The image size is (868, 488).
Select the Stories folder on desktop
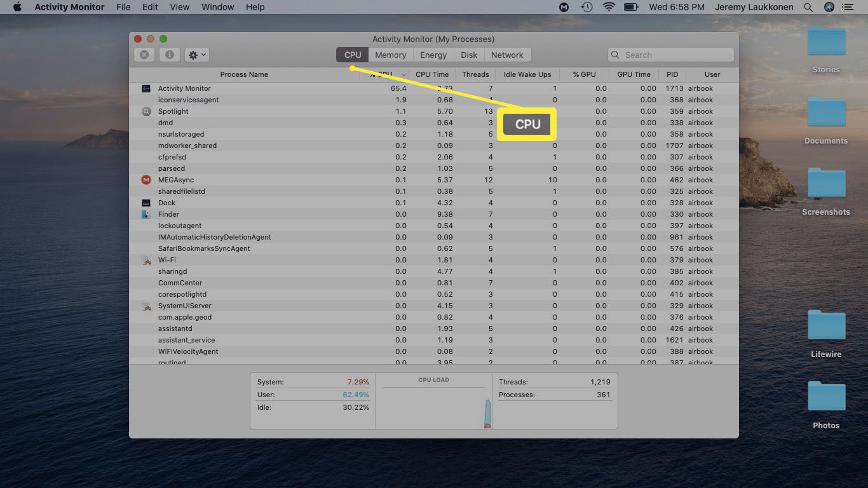coord(826,50)
